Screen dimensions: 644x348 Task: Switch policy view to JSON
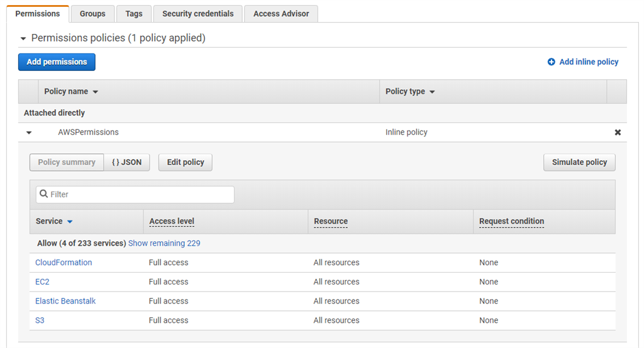pyautogui.click(x=127, y=162)
